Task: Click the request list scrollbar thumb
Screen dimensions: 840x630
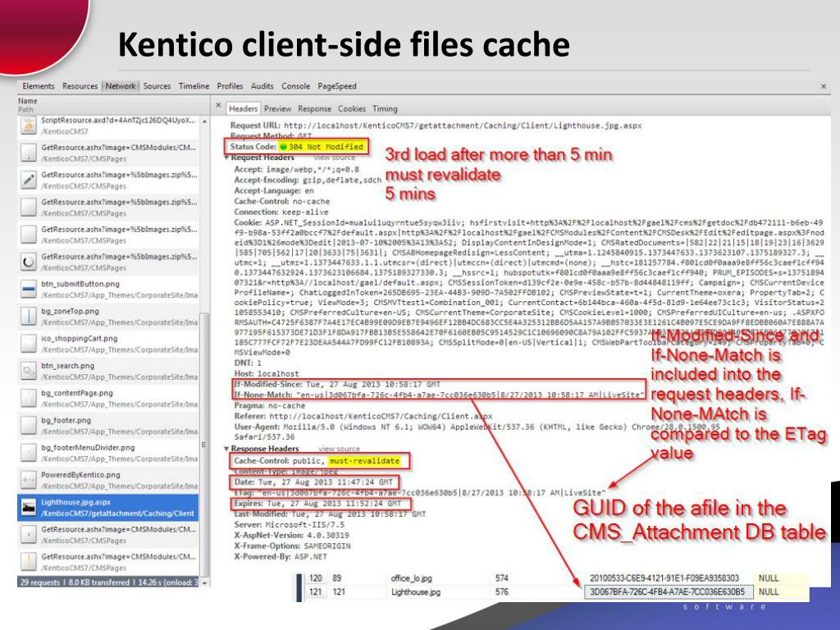Action: click(204, 445)
